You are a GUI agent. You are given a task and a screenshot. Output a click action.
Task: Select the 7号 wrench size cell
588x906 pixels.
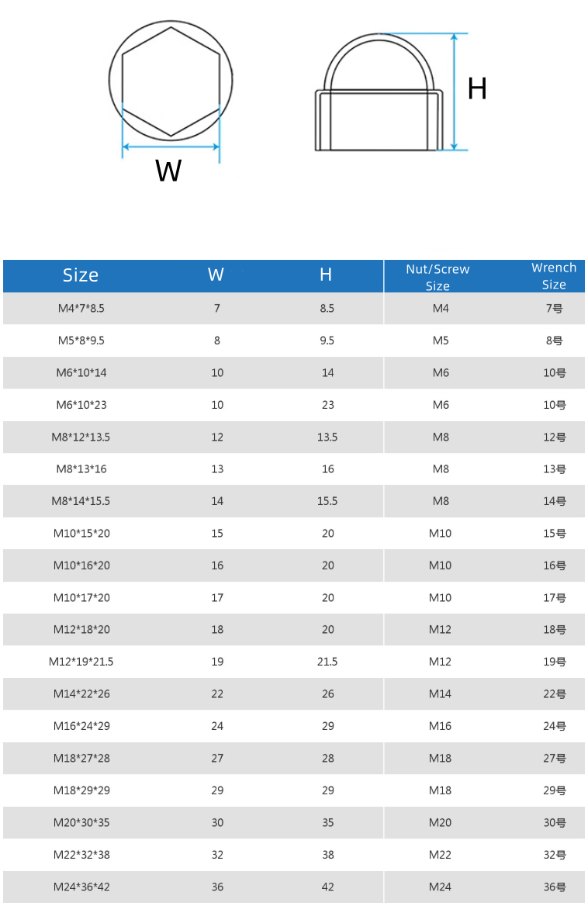[554, 309]
